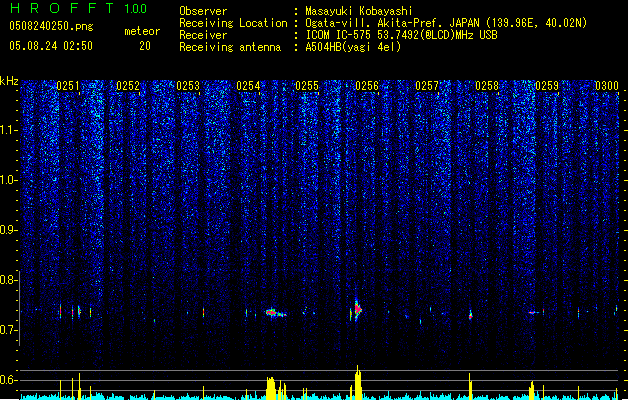Viewport: 629px width, 400px height.
Task: Click the 0257 time marker
Action: pyautogui.click(x=427, y=86)
